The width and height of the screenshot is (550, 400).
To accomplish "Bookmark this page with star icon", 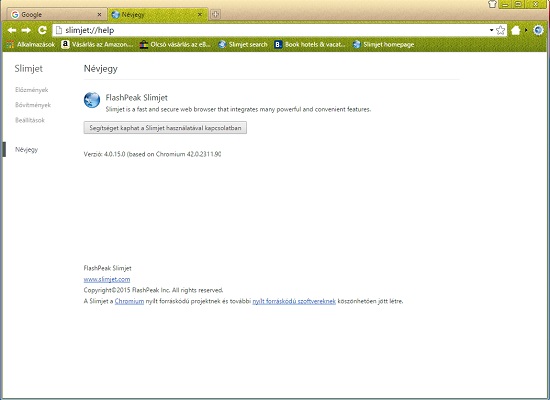I will click(x=501, y=31).
